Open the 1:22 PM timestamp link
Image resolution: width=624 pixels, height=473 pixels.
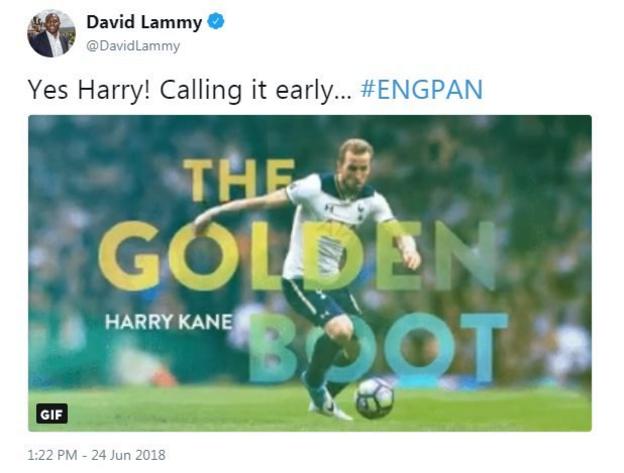[x=52, y=455]
